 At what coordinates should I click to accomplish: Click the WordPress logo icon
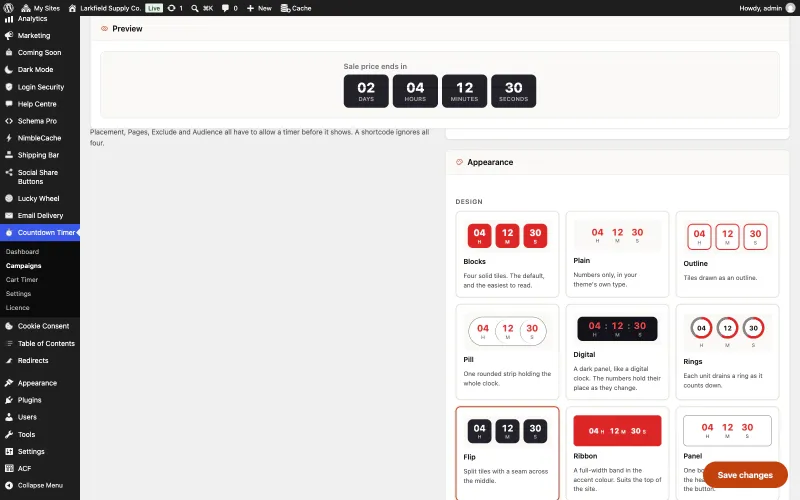pos(8,8)
